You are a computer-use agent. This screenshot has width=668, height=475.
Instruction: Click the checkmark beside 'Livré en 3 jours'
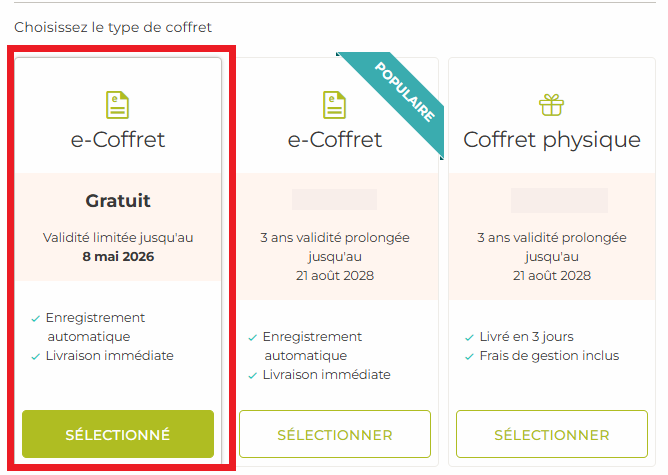tap(468, 337)
